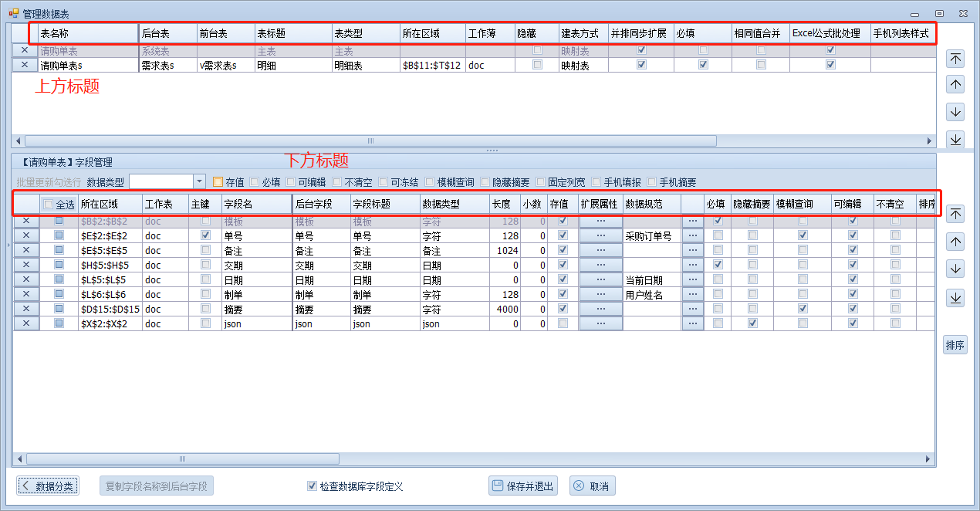Screen dimensions: 980x511
Task: Remove the 备注 field row via X button
Action: 26,251
